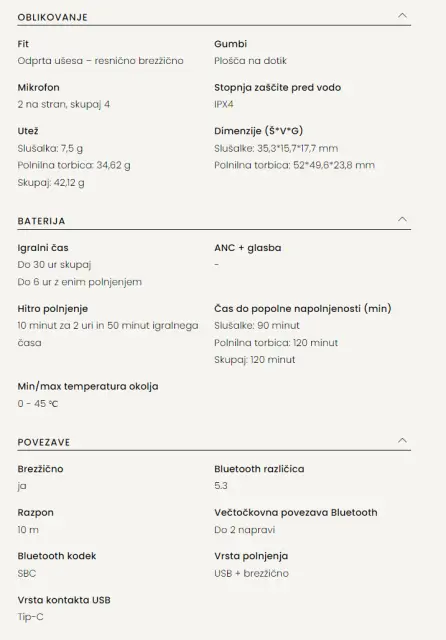The width and height of the screenshot is (446, 640).
Task: Select the Fit specification label
Action: (23, 44)
